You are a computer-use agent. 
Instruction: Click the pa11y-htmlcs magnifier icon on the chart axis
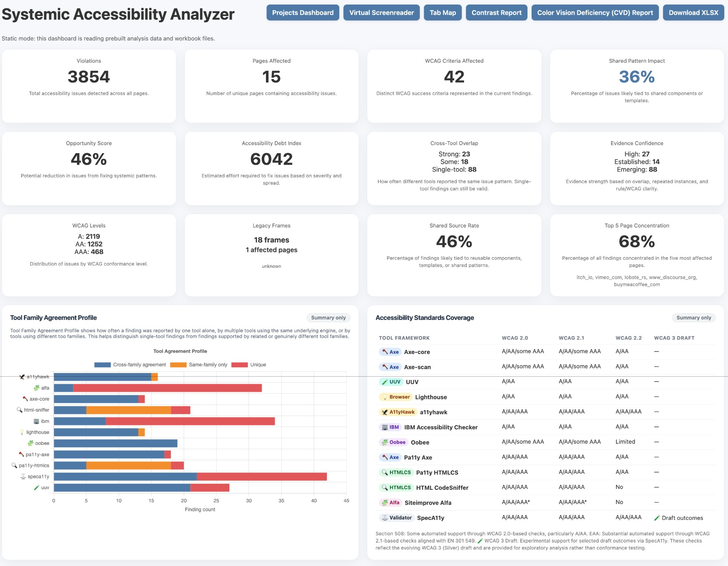click(14, 466)
